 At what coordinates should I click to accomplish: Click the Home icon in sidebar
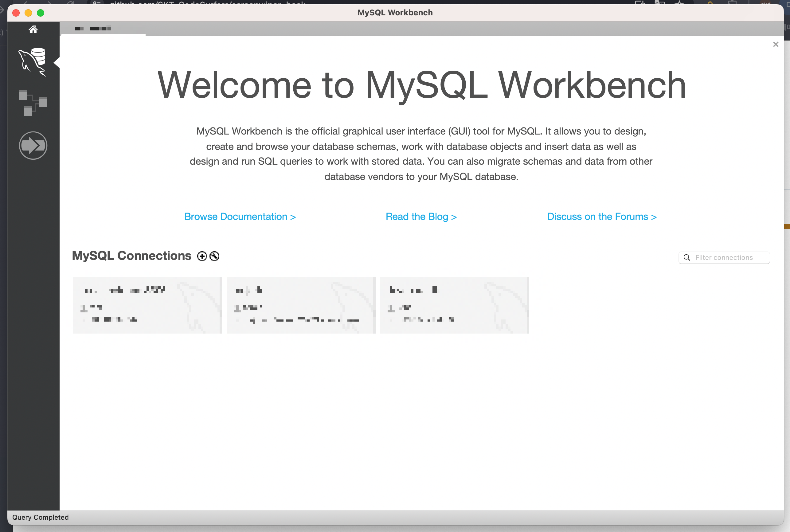[33, 29]
